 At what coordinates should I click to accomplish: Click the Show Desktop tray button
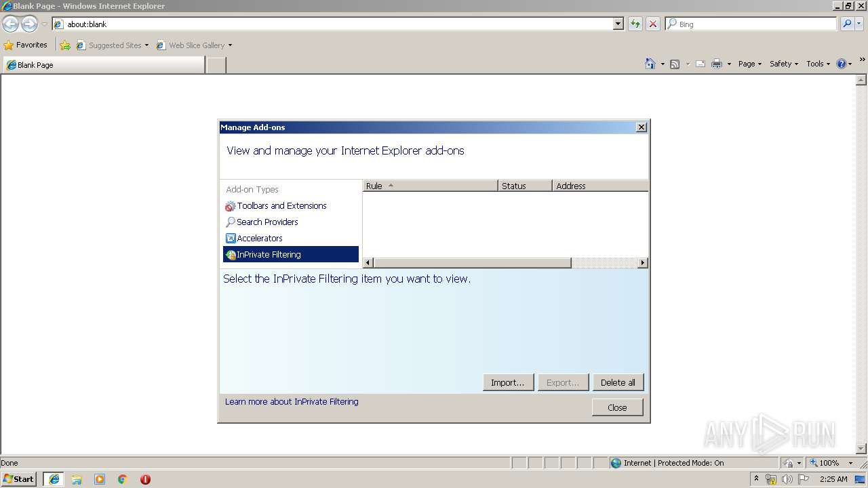[x=861, y=479]
